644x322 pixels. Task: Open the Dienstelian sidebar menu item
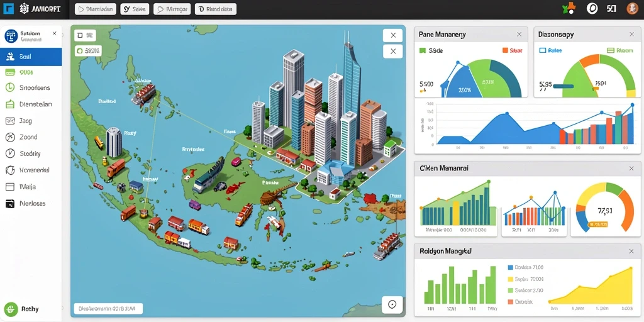coord(31,104)
